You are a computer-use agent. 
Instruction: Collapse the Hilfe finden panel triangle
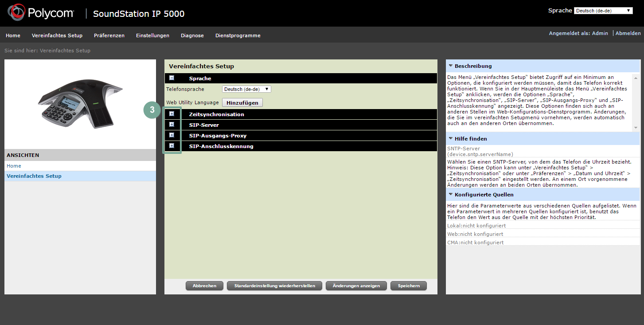tap(451, 138)
